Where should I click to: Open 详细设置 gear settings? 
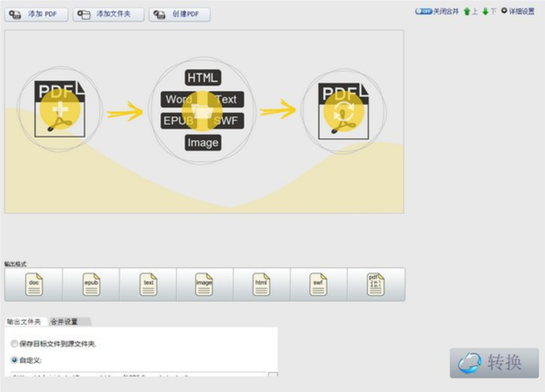[518, 12]
